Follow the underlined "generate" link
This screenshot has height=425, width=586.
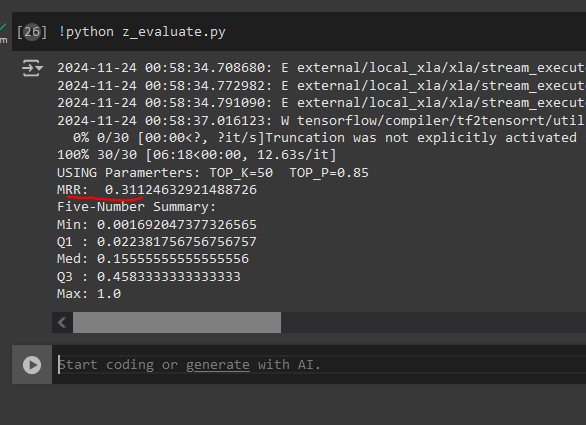(x=218, y=364)
